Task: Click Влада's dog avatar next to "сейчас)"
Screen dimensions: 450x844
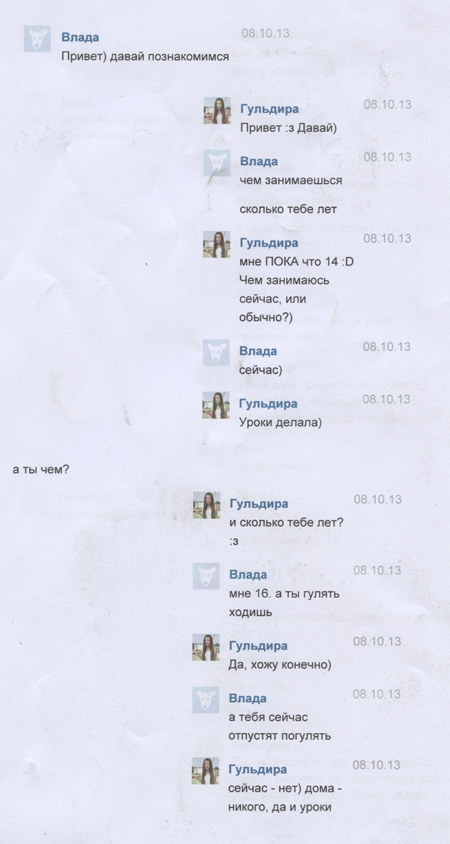Action: 216,353
